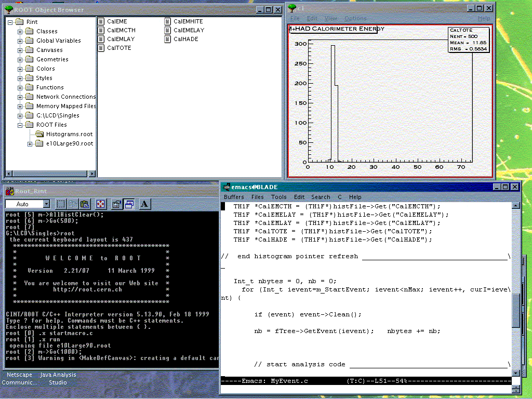Open the Options menu in canvas window
This screenshot has width=532, height=399.
click(x=355, y=18)
